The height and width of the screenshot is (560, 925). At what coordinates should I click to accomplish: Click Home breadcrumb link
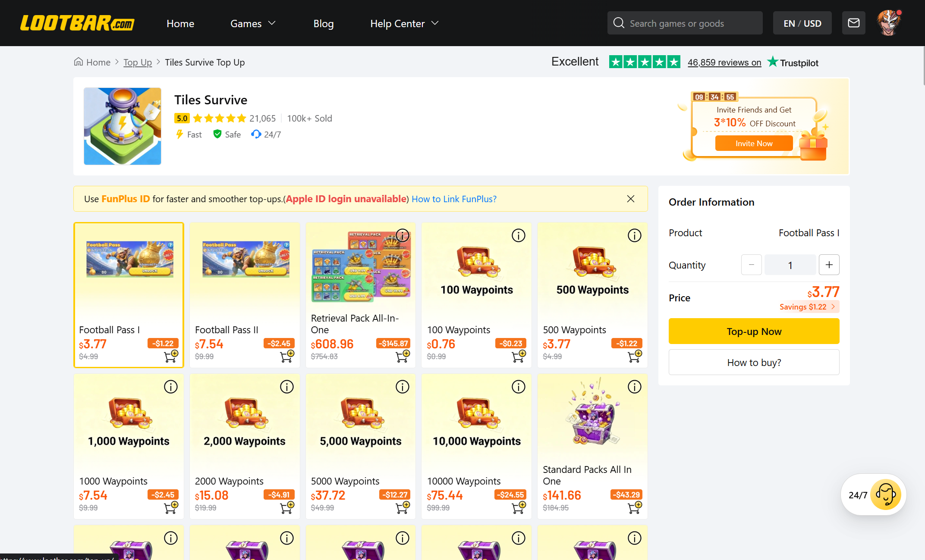pyautogui.click(x=92, y=62)
